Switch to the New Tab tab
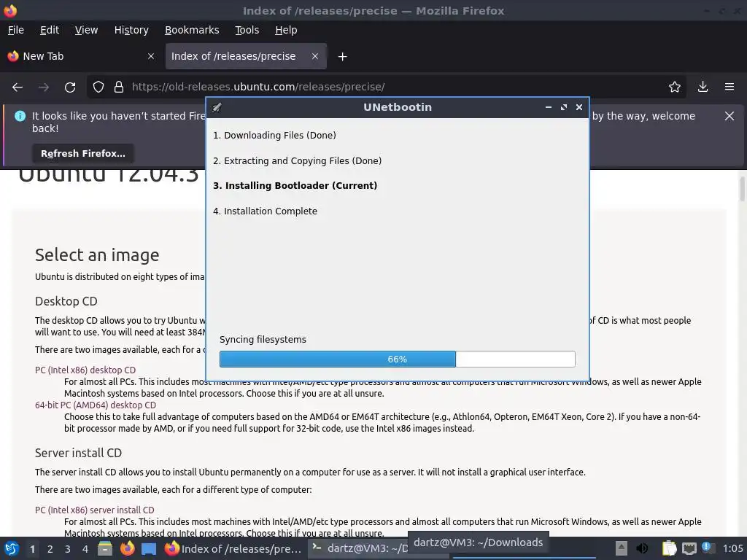747x560 pixels. [81, 56]
